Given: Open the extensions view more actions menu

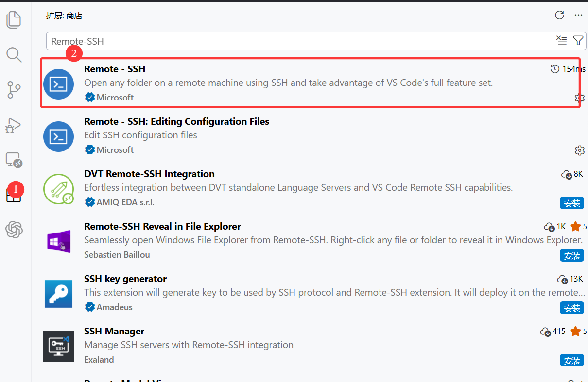Looking at the screenshot, I should [x=578, y=15].
